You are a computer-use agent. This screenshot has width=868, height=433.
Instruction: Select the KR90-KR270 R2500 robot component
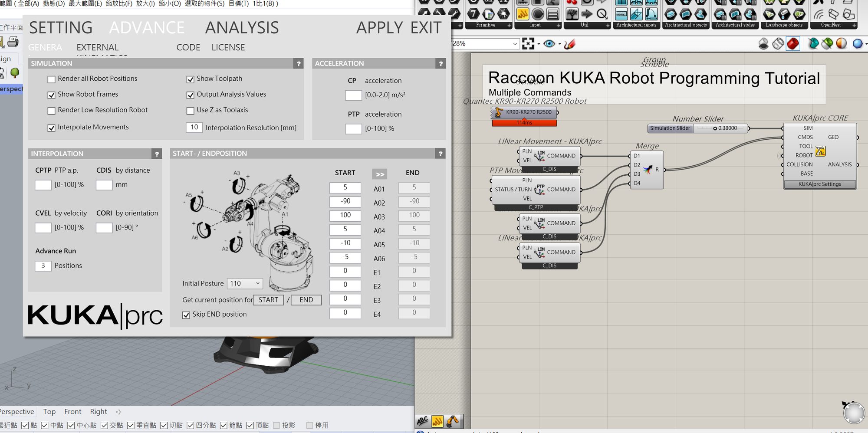point(524,112)
